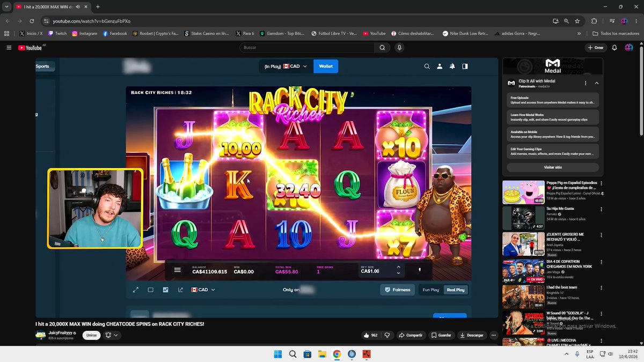The image size is (644, 362).
Task: Open the Gamdom bookmark
Action: point(282,33)
